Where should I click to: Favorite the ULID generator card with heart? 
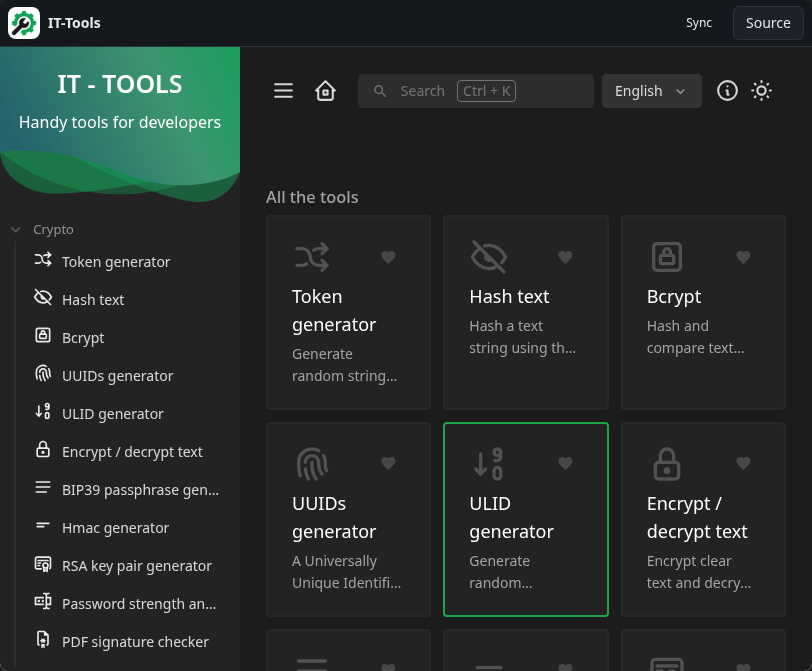tap(566, 463)
